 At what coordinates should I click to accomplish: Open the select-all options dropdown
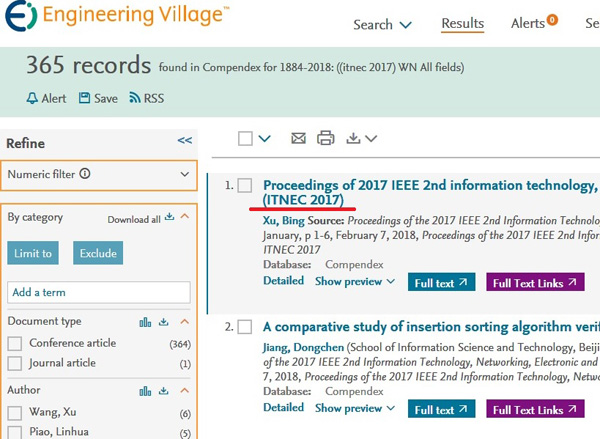(264, 138)
